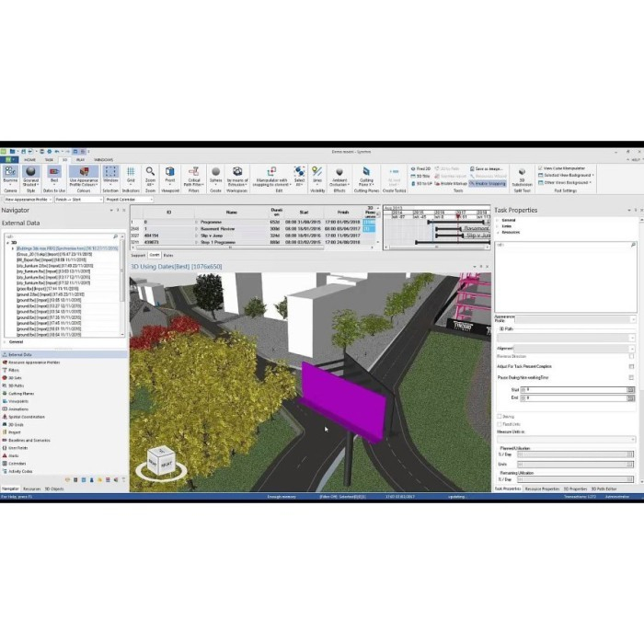Open Other Views Background dropdown
644x644 pixels.
(565, 183)
